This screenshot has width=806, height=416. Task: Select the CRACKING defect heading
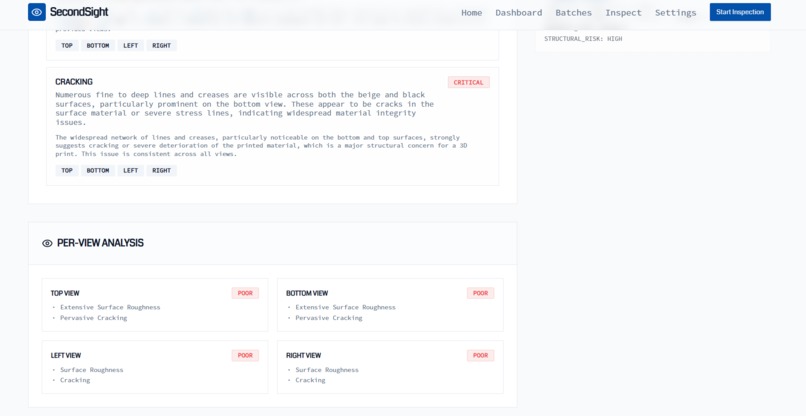(74, 82)
